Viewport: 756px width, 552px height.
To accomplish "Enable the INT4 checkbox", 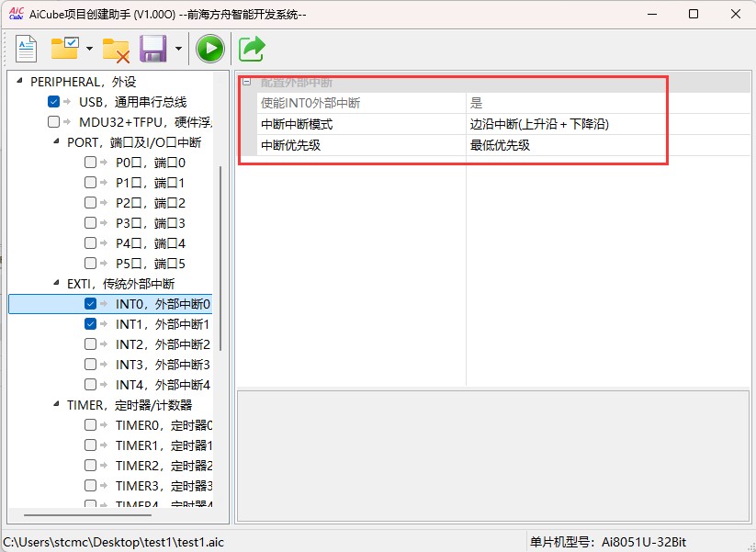I will tap(90, 385).
